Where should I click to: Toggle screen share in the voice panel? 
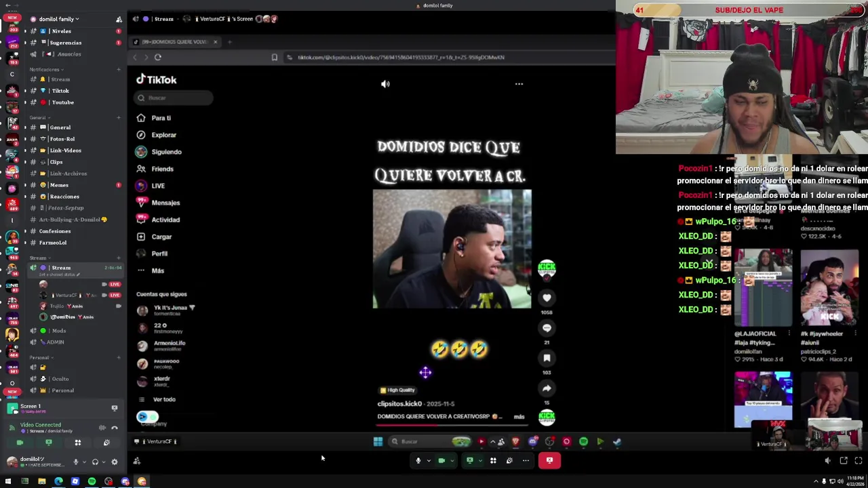pos(49,443)
